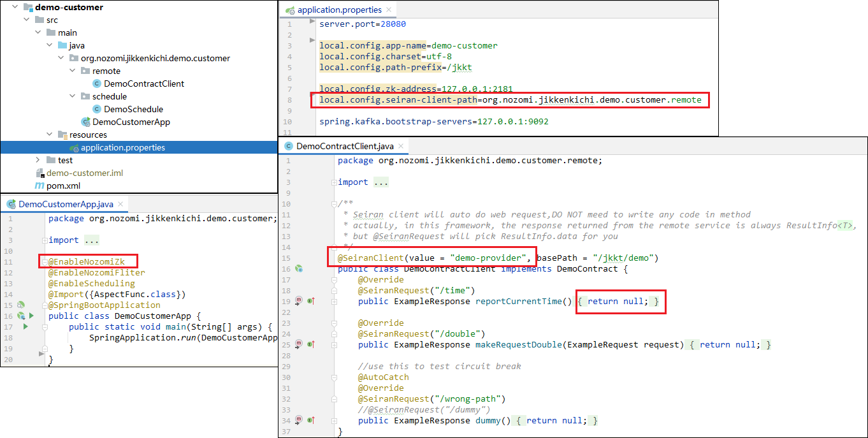Close the DemoContractClient.java tab

pyautogui.click(x=401, y=146)
